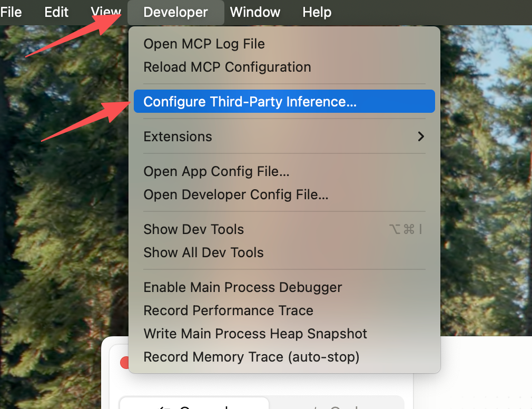Expand the Extensions submenu chevron arrow
This screenshot has width=532, height=409.
point(421,137)
